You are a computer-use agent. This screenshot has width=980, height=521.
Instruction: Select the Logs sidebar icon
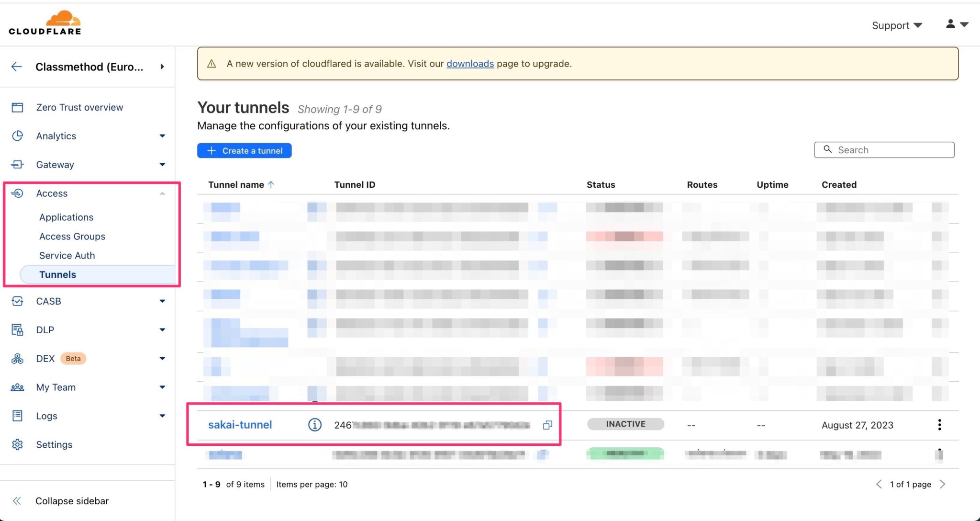pos(18,416)
